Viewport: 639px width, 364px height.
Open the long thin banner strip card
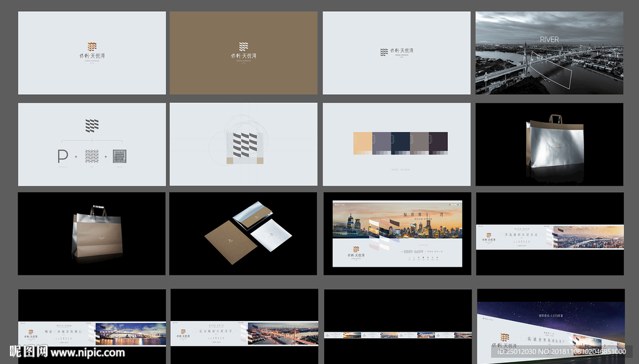tap(398, 326)
